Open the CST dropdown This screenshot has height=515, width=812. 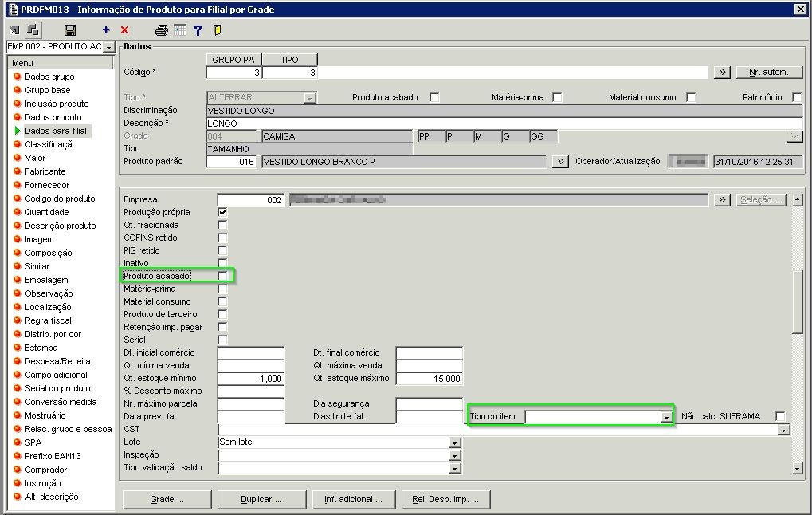pyautogui.click(x=784, y=430)
